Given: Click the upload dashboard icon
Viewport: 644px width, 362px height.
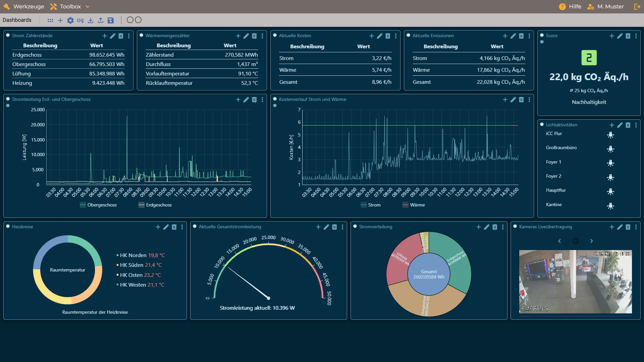Looking at the screenshot, I should pos(101,20).
